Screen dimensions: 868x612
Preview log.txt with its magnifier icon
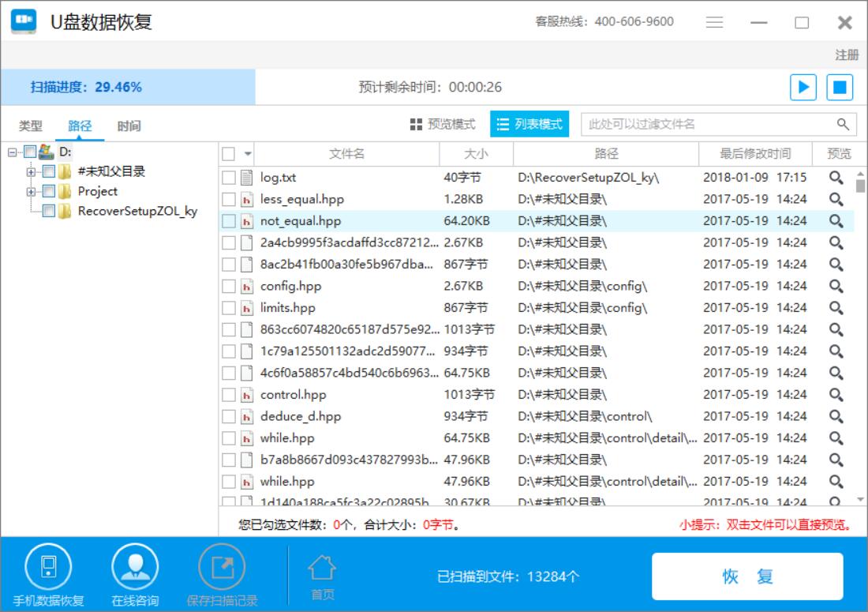[836, 178]
